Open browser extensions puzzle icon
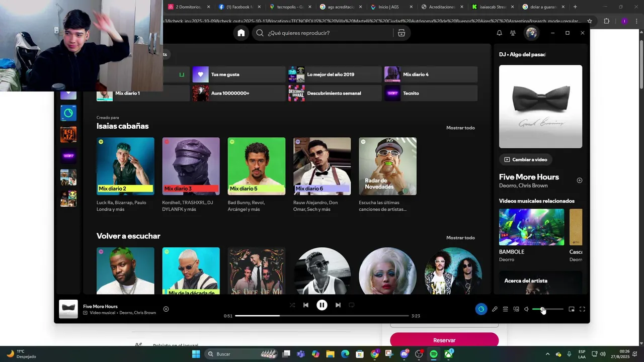This screenshot has width=644, height=362. (x=606, y=21)
